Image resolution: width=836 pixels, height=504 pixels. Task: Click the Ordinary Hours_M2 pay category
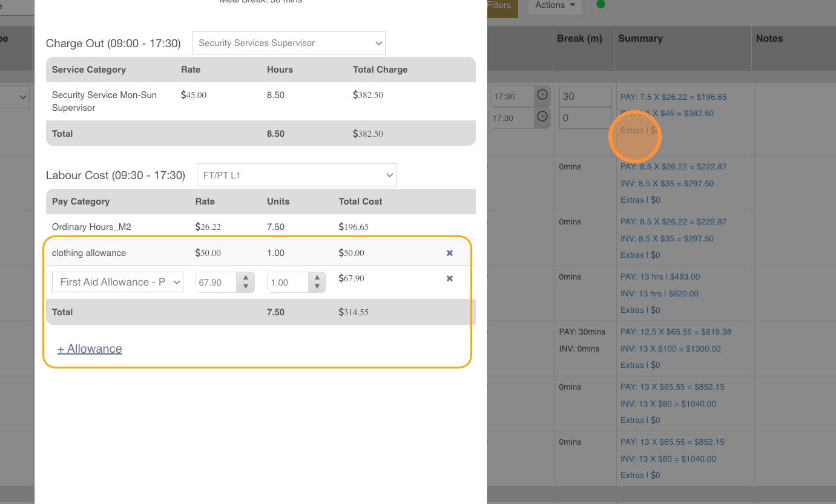(91, 227)
